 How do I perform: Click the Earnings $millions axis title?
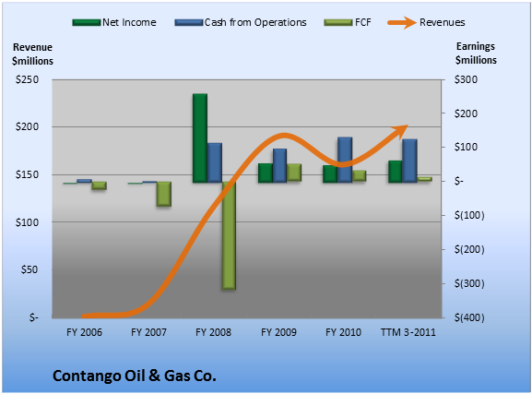476,53
